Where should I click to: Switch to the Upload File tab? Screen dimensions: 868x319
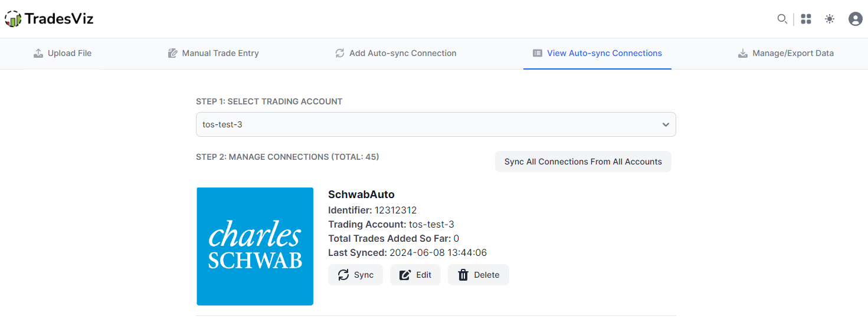[63, 53]
